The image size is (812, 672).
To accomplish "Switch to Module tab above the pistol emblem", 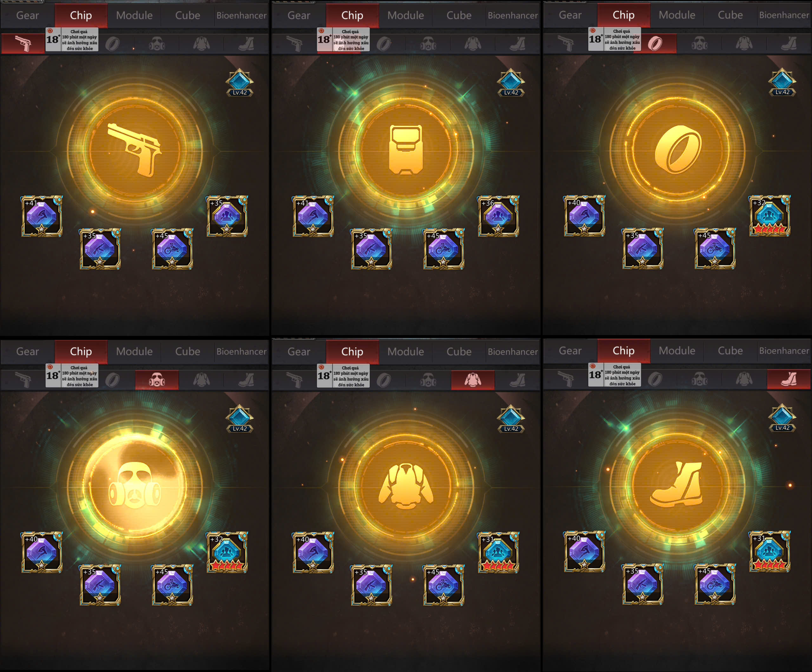I will 134,16.
